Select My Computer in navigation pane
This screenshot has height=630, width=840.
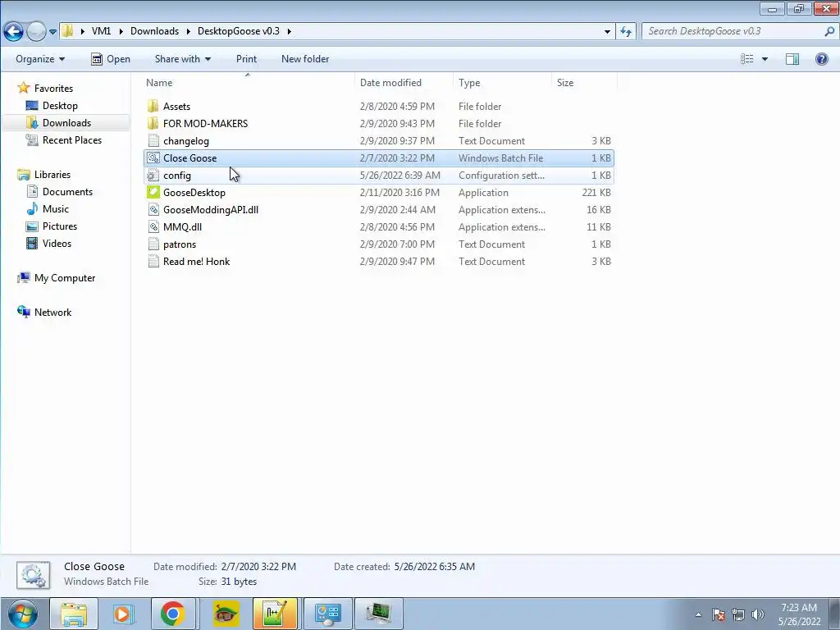(x=65, y=278)
